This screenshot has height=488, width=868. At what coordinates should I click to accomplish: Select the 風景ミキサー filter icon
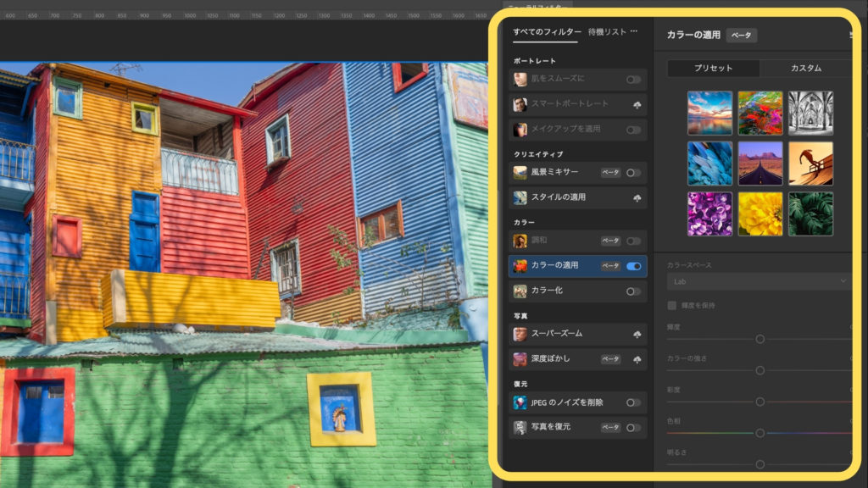(520, 173)
